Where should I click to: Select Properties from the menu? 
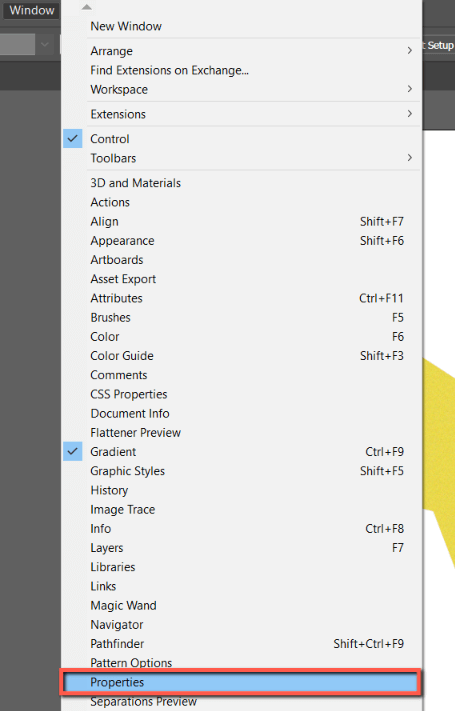coord(240,682)
